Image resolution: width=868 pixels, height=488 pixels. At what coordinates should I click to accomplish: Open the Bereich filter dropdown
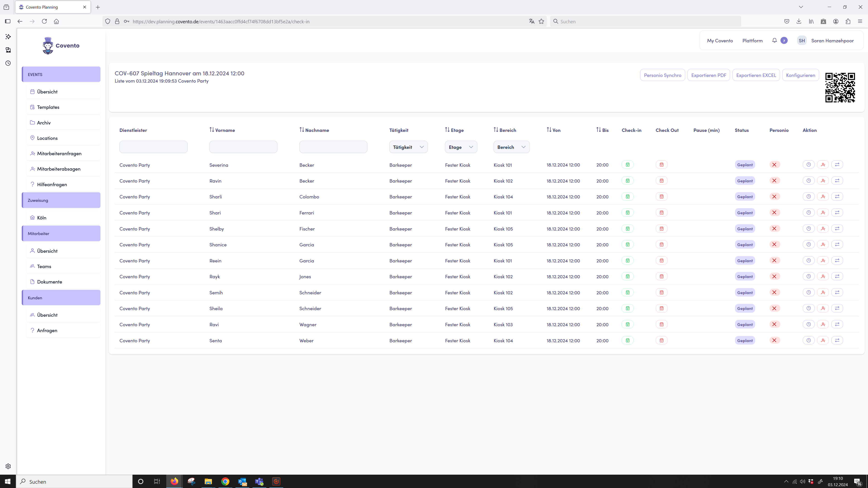pos(511,147)
